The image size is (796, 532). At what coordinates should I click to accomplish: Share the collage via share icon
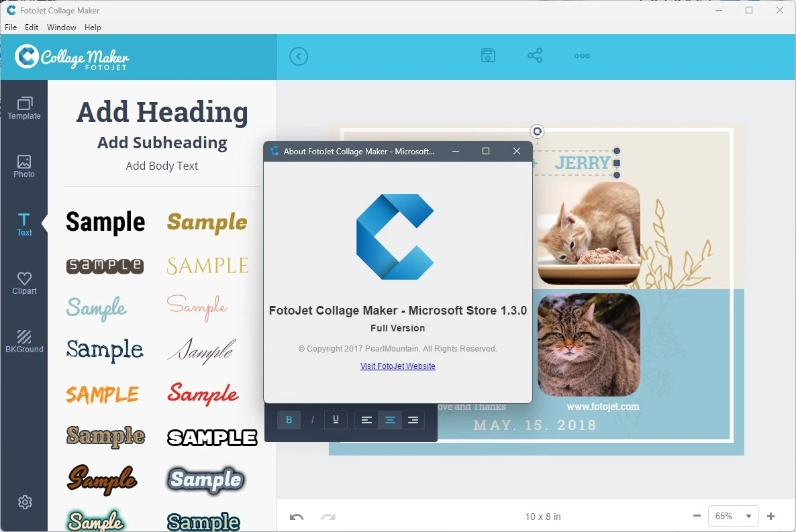[534, 56]
